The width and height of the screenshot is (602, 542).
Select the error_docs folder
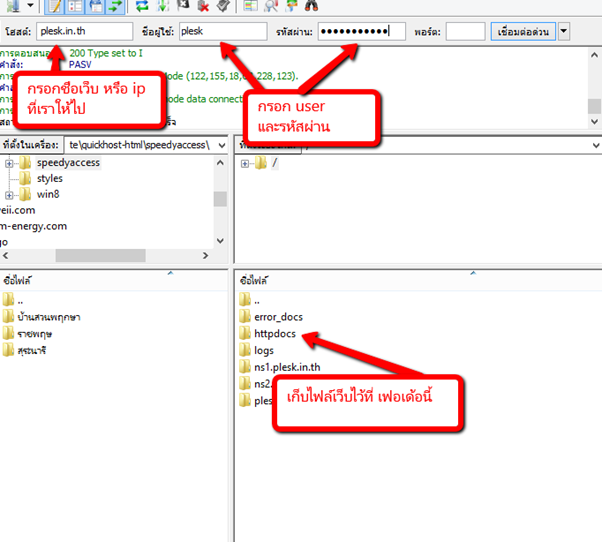click(x=278, y=317)
